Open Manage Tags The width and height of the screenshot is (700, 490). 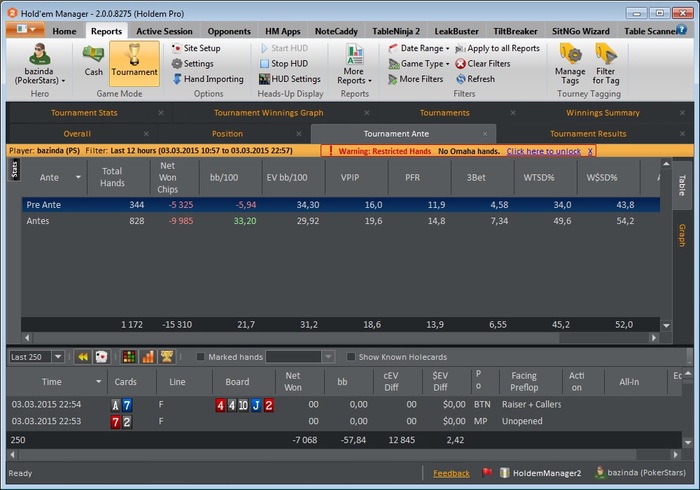570,63
